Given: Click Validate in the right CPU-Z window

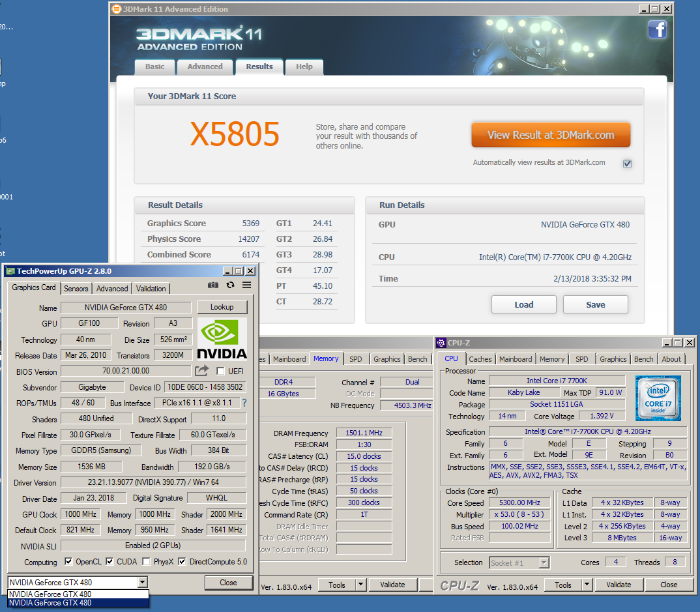Looking at the screenshot, I should tap(619, 585).
